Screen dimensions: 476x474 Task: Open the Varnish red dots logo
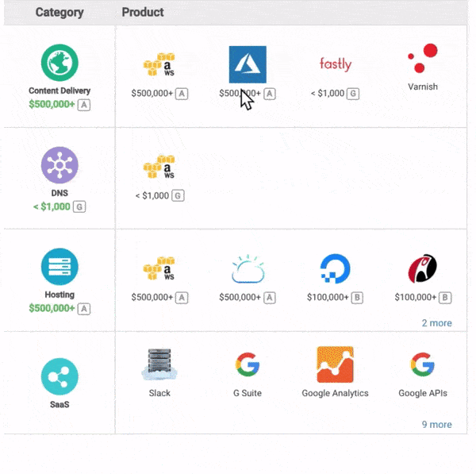[423, 58]
